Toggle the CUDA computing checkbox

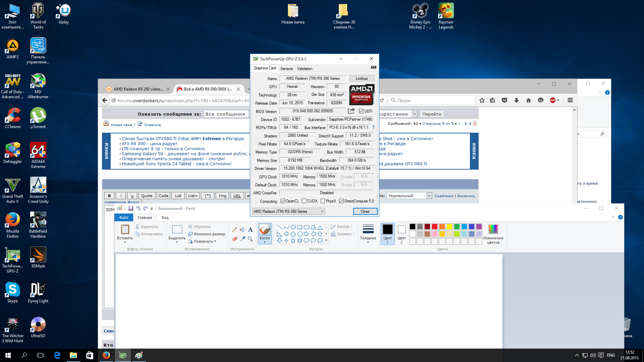pyautogui.click(x=304, y=201)
